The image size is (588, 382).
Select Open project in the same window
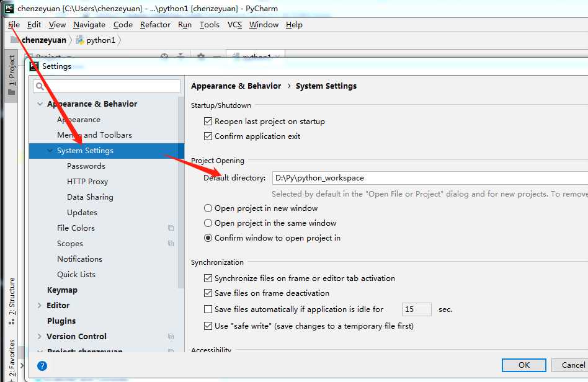[x=208, y=223]
